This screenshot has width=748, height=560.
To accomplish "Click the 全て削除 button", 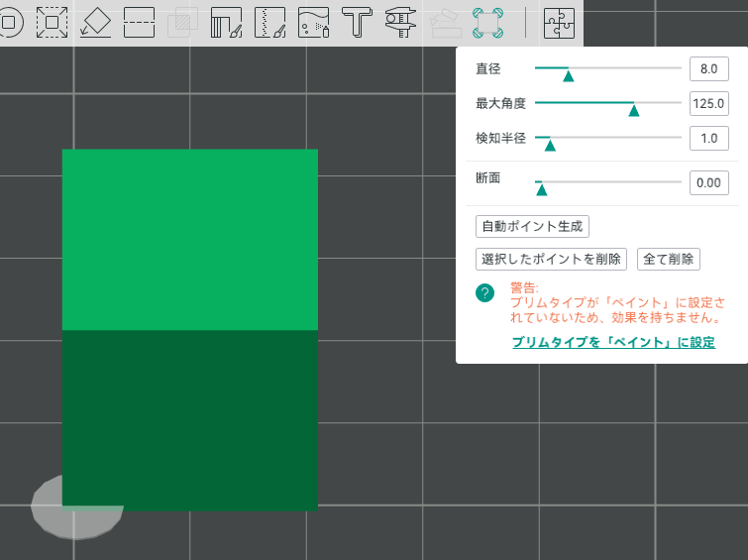I will pyautogui.click(x=669, y=260).
